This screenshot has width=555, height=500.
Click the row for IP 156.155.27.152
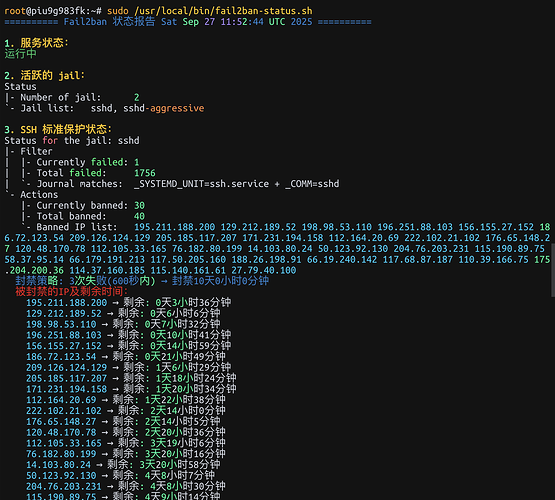pos(128,346)
